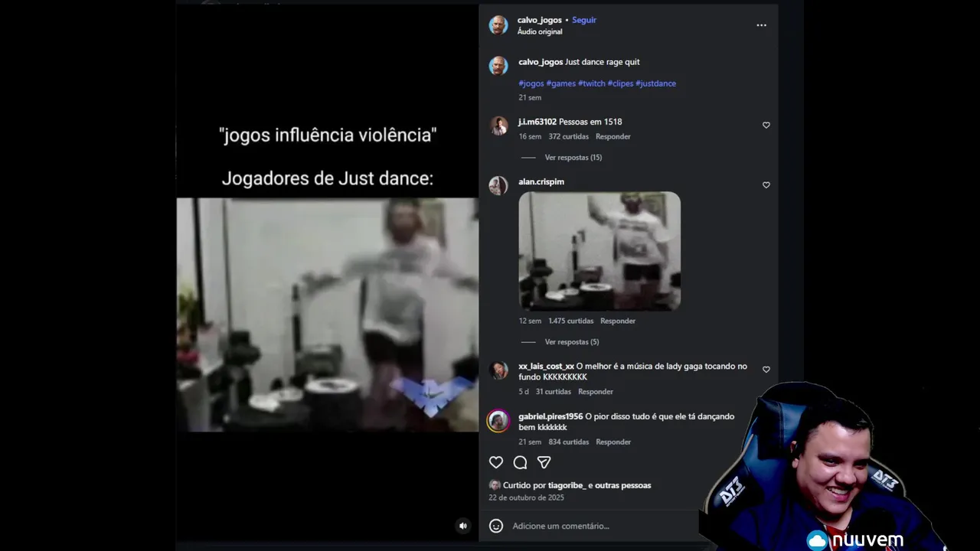Open the 21 sem timestamp under the caption
Screen dimensions: 980x551
click(530, 98)
